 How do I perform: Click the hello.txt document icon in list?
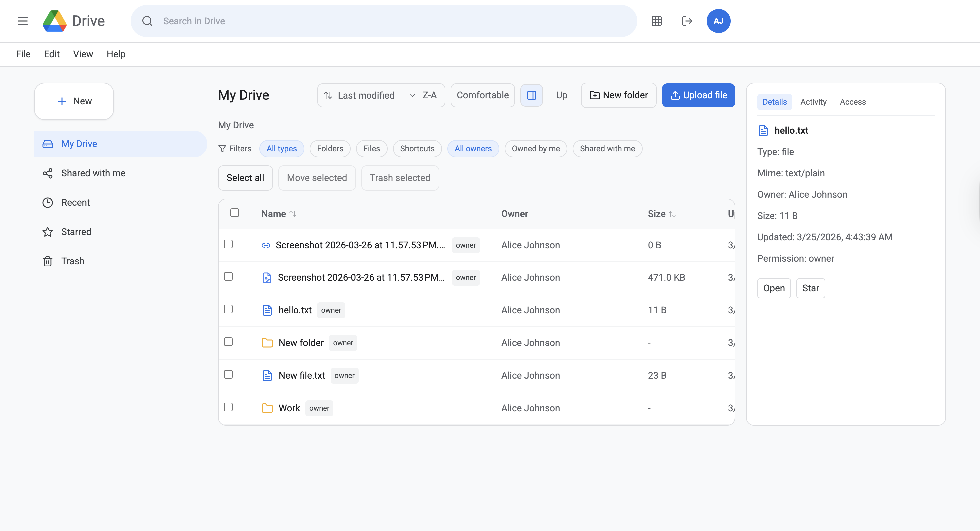click(x=267, y=310)
